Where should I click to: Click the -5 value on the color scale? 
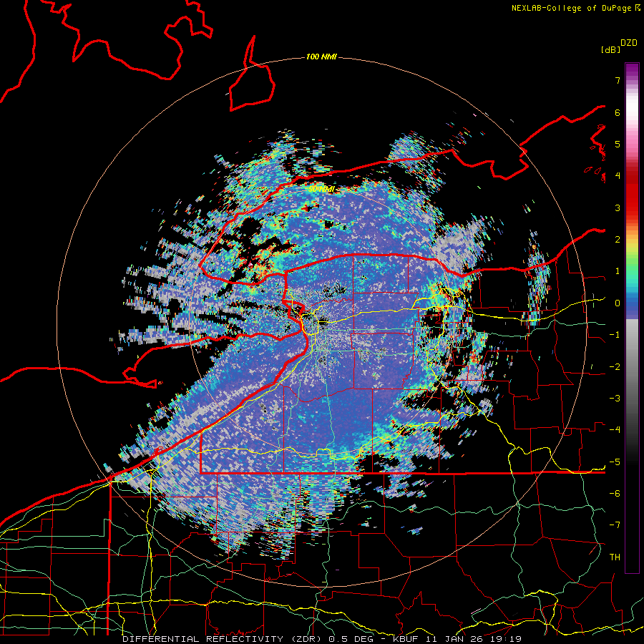pyautogui.click(x=615, y=462)
